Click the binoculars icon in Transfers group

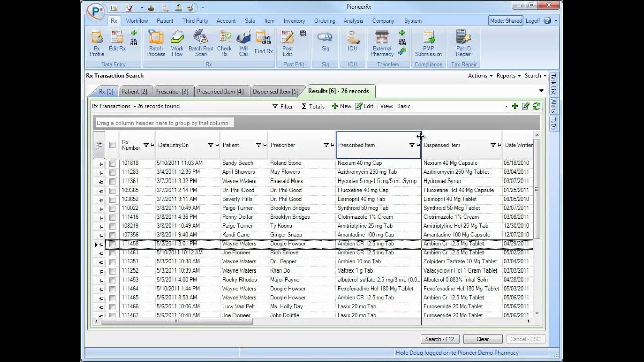coord(402,42)
